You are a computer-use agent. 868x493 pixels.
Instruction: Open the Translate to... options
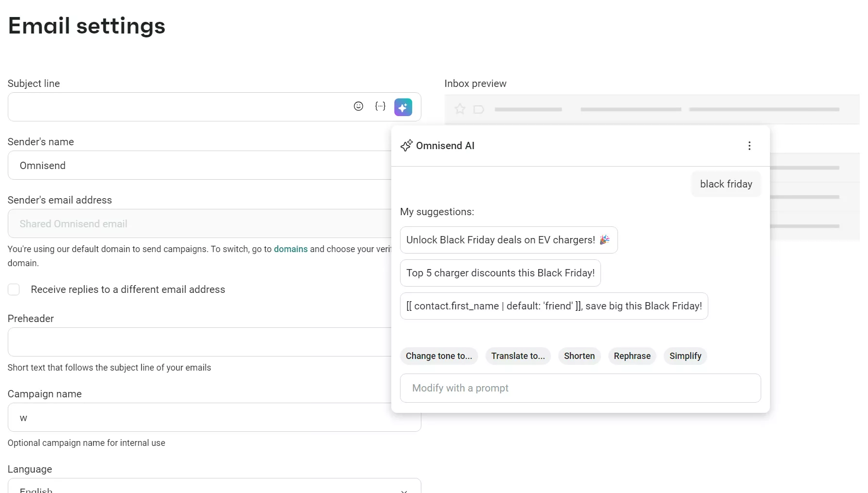click(518, 356)
